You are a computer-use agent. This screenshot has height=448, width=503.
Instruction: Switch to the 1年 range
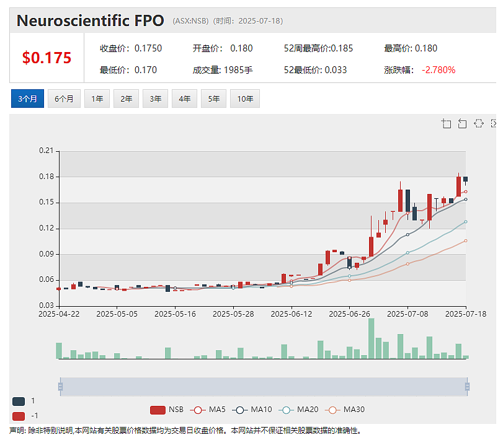[x=97, y=99]
